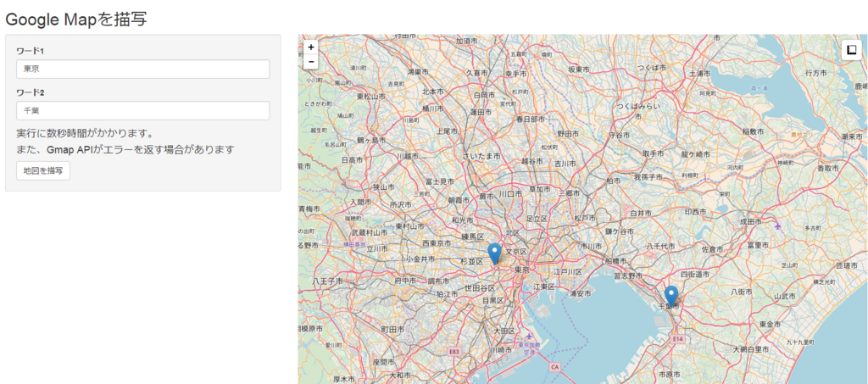This screenshot has width=868, height=384.
Task: Click the ワード2 input field containing 千葉
Action: (x=142, y=111)
